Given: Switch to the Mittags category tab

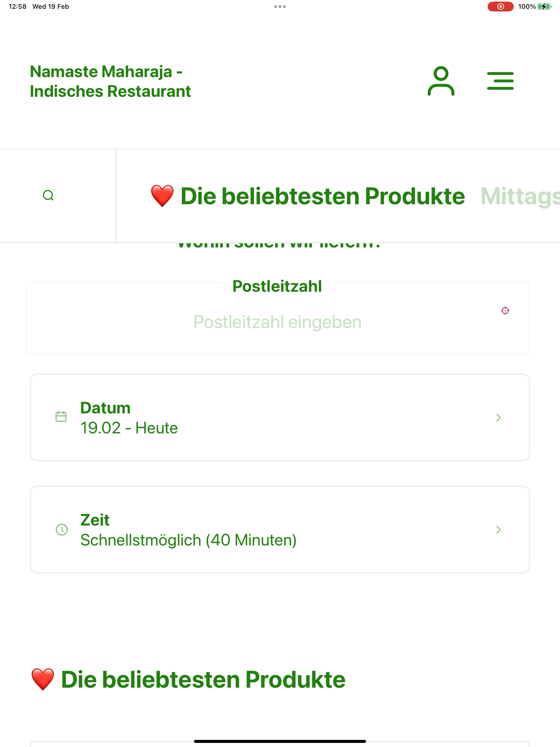Looking at the screenshot, I should coord(520,196).
